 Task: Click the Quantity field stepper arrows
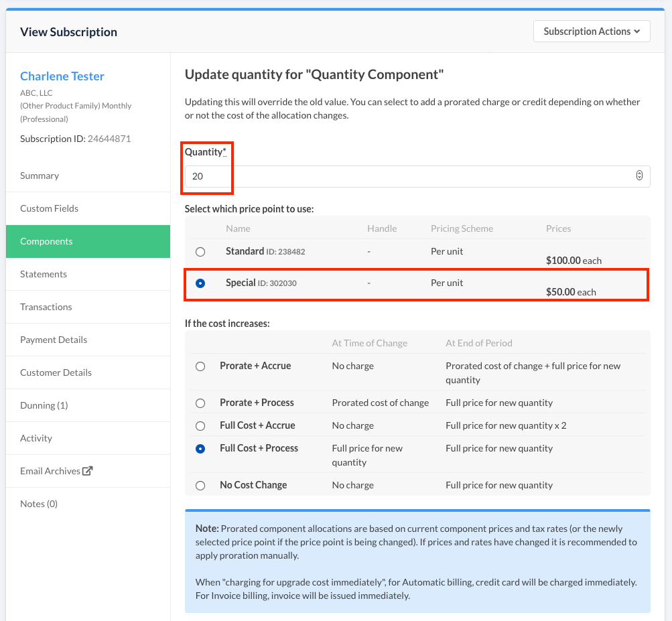click(x=639, y=176)
